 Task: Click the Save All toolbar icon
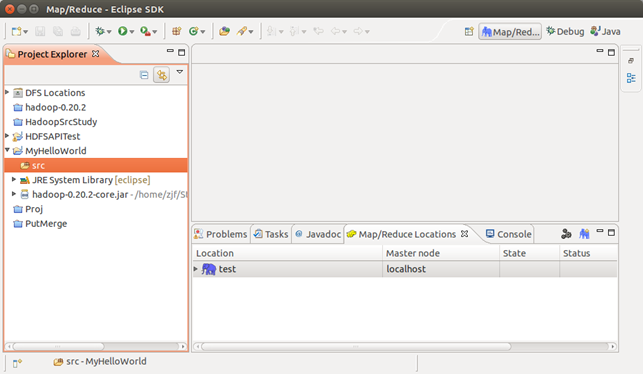(x=58, y=31)
